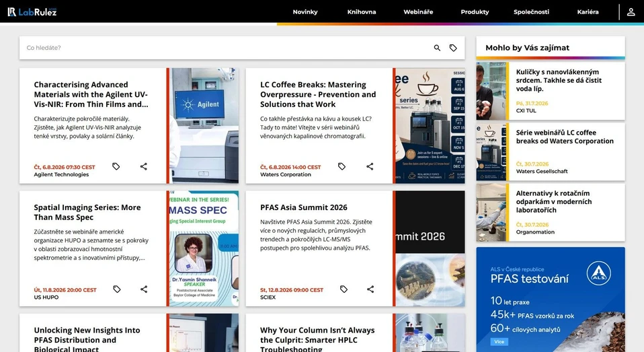Open the Knihovna menu
The image size is (644, 352).
click(x=362, y=12)
